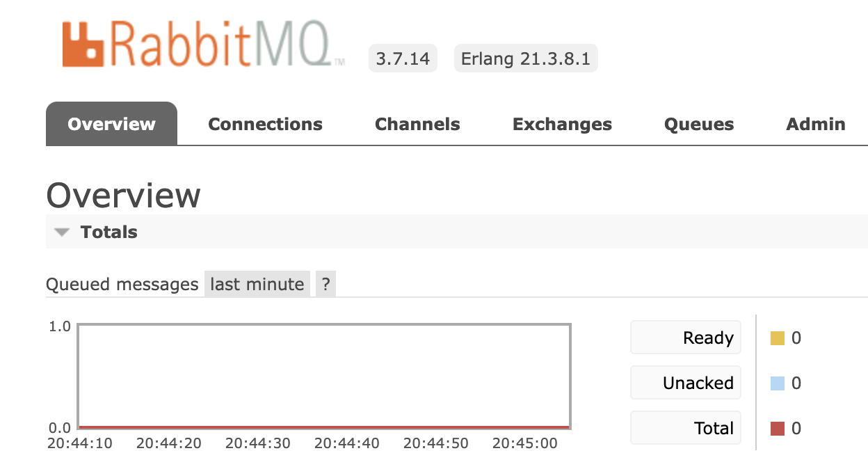View the Exchanges tab
Viewport: 868px width, 476px height.
[x=562, y=124]
